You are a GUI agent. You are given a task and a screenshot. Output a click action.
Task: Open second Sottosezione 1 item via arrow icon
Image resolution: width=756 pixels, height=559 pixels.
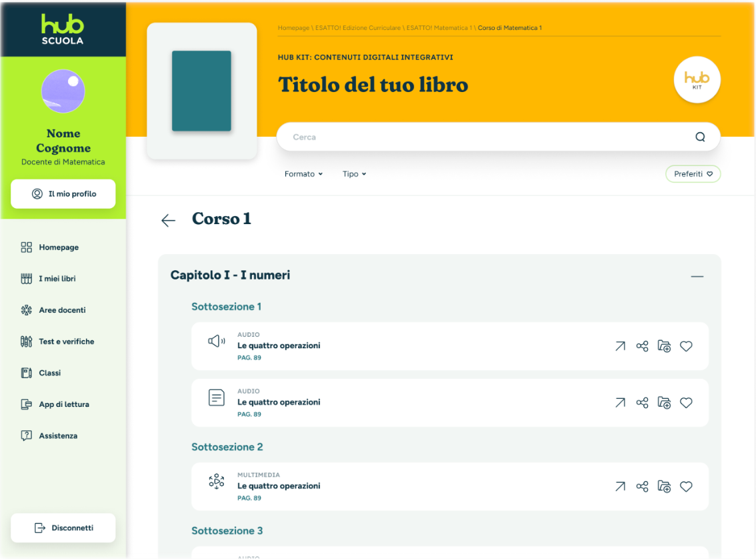(x=620, y=403)
